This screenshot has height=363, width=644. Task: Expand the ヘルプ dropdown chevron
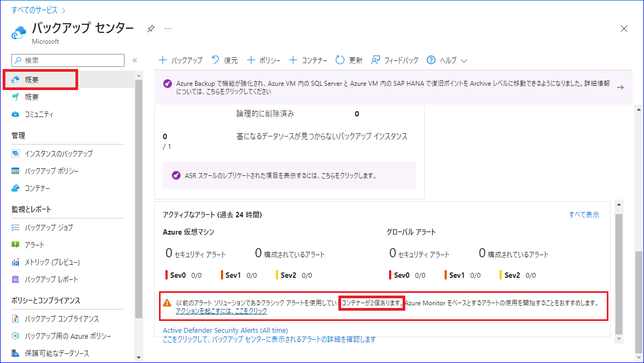tap(464, 61)
